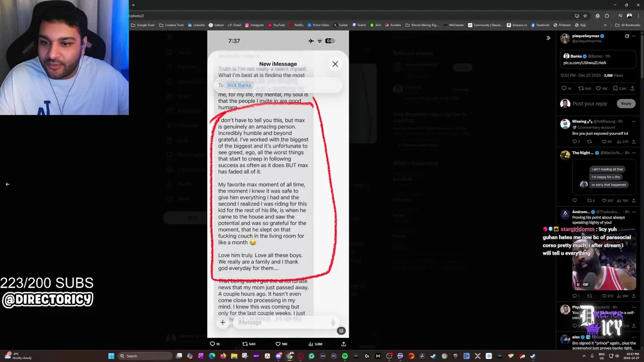Click the share icon on the sidebar post
Screen dimensions: 644x362
632,88
